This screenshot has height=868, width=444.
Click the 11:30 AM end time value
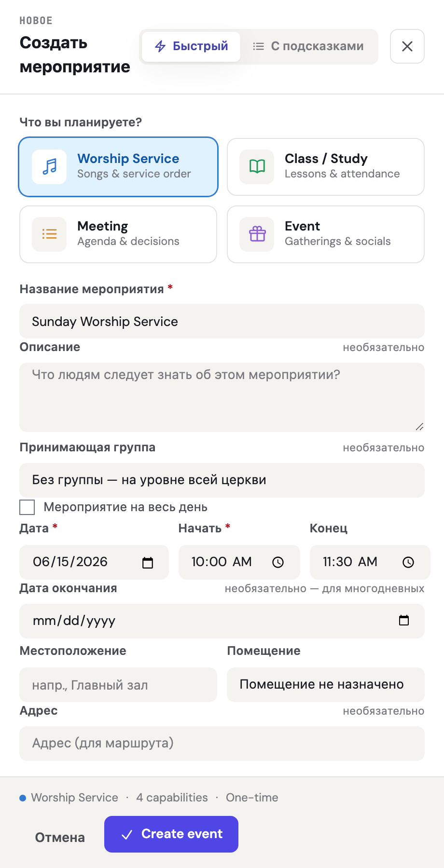click(350, 562)
